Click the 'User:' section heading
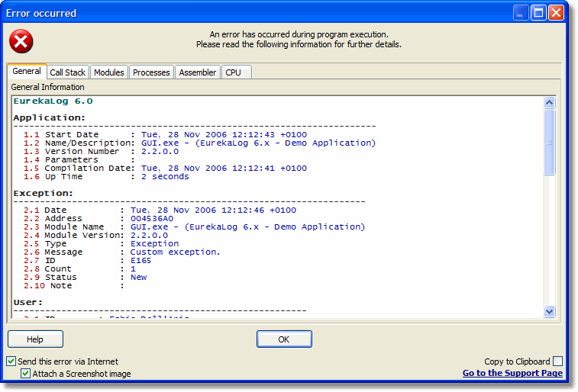This screenshot has width=578, height=392. tap(28, 302)
